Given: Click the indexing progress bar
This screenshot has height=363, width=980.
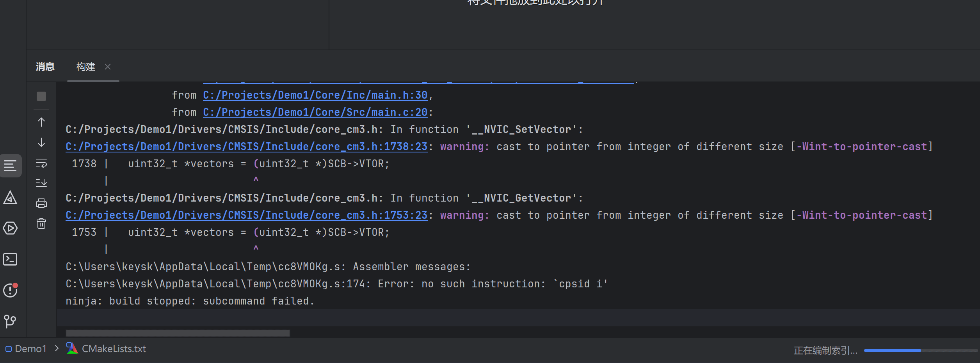Looking at the screenshot, I should (x=920, y=351).
